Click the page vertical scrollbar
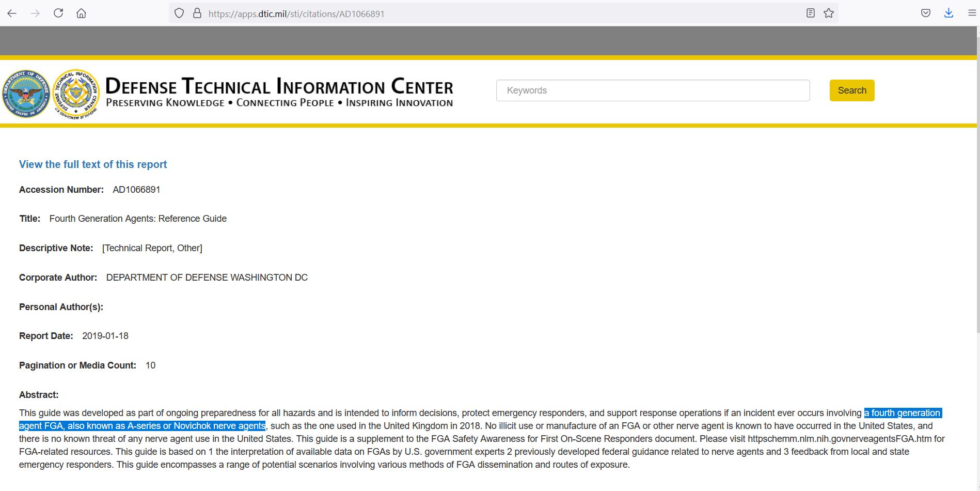Viewport: 980px width, 491px height. click(977, 186)
